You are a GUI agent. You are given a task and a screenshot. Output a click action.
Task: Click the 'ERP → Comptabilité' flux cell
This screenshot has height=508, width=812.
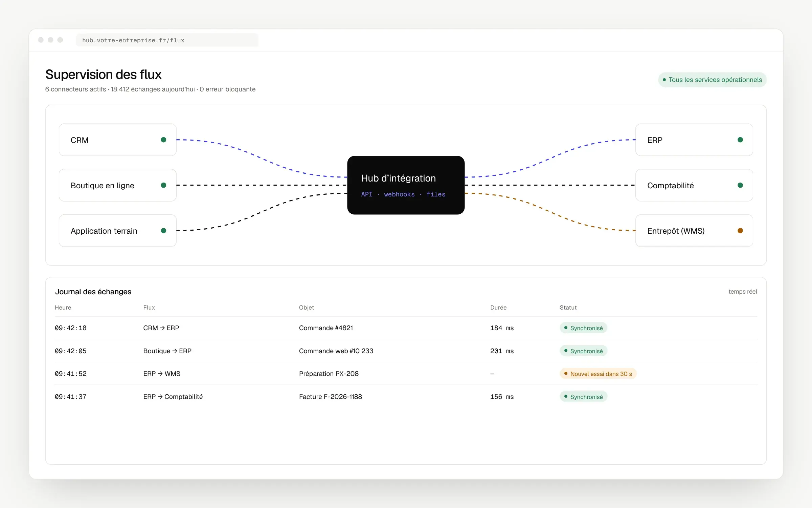173,397
